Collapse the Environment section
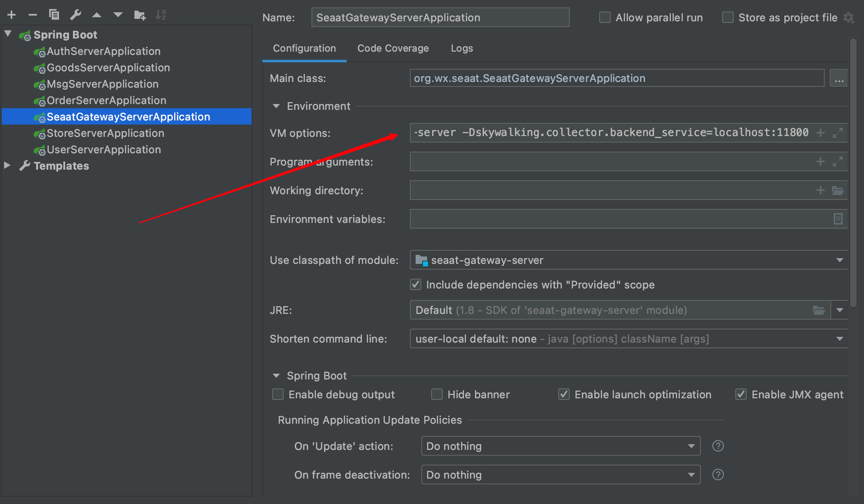The height and width of the screenshot is (504, 864). coord(276,106)
